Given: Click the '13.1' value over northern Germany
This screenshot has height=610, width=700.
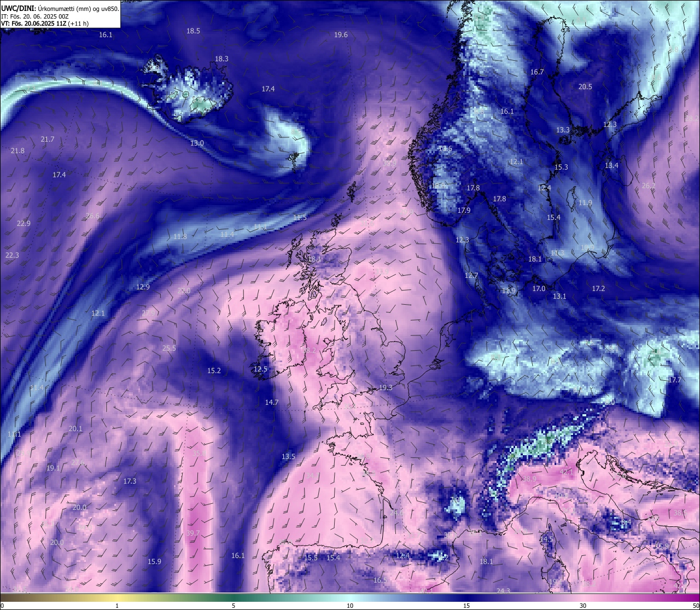Looking at the screenshot, I should click(x=559, y=297).
